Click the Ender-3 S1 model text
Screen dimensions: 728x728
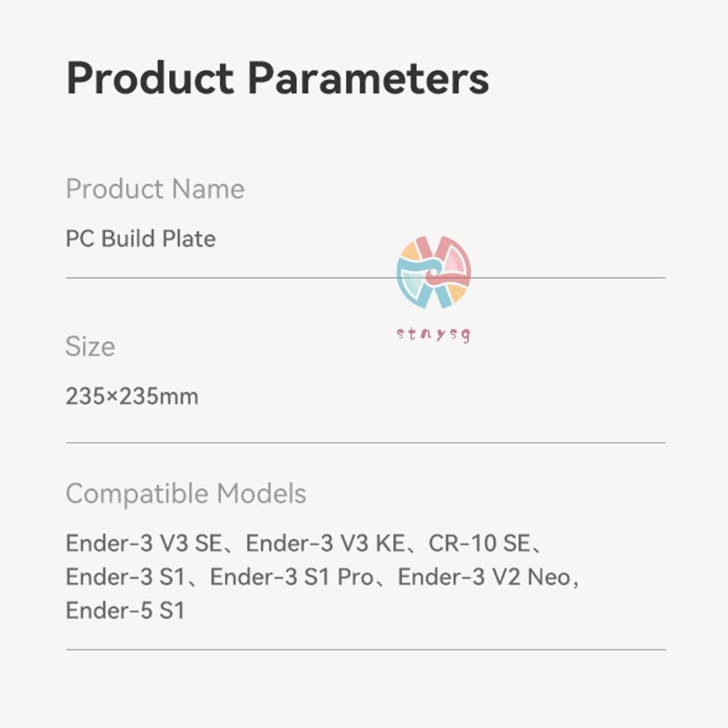[x=125, y=577]
